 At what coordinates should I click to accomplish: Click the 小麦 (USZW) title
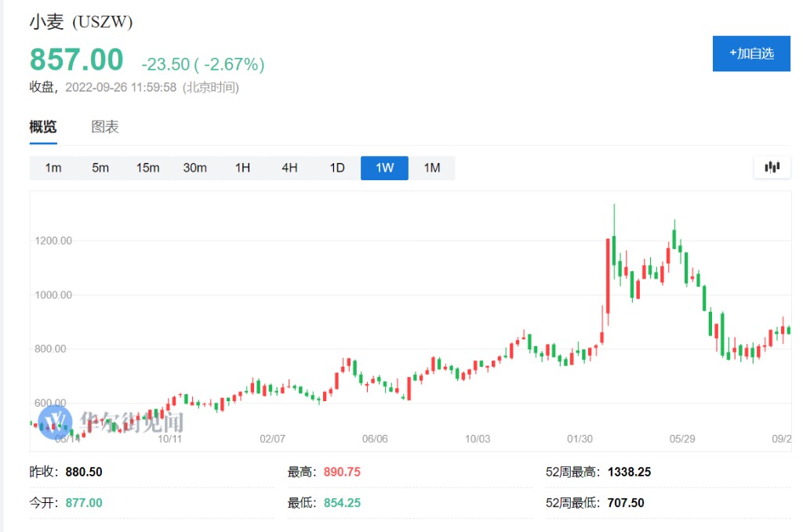(82, 22)
